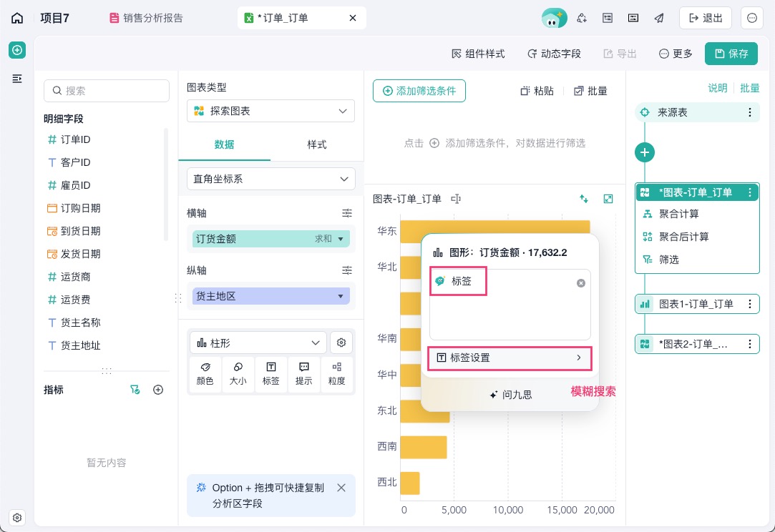775x532 pixels.
Task: Click the 退出 exit button
Action: [x=706, y=19]
